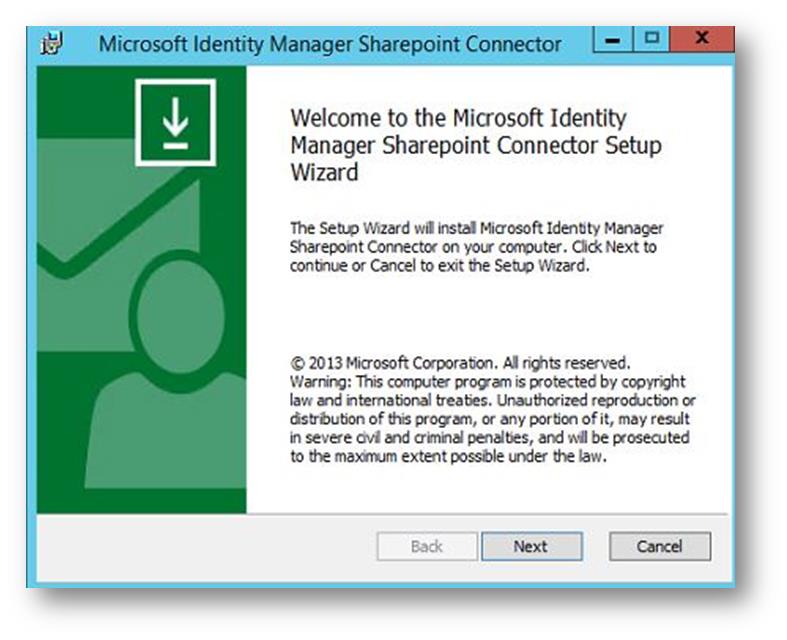Click the Welcome wizard heading text

click(x=476, y=145)
